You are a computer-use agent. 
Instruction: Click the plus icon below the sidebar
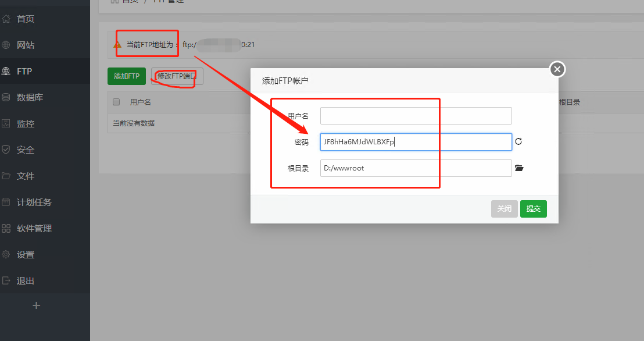click(37, 306)
